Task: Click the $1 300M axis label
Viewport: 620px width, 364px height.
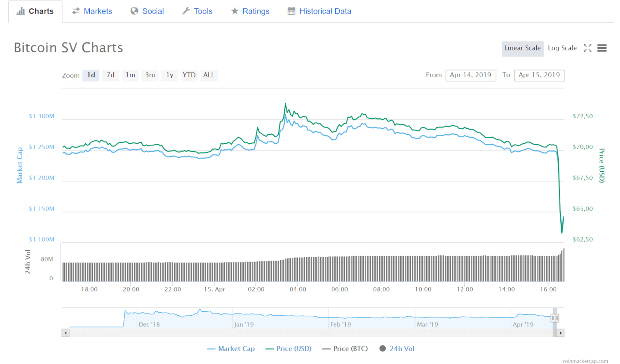Action: pyautogui.click(x=41, y=116)
